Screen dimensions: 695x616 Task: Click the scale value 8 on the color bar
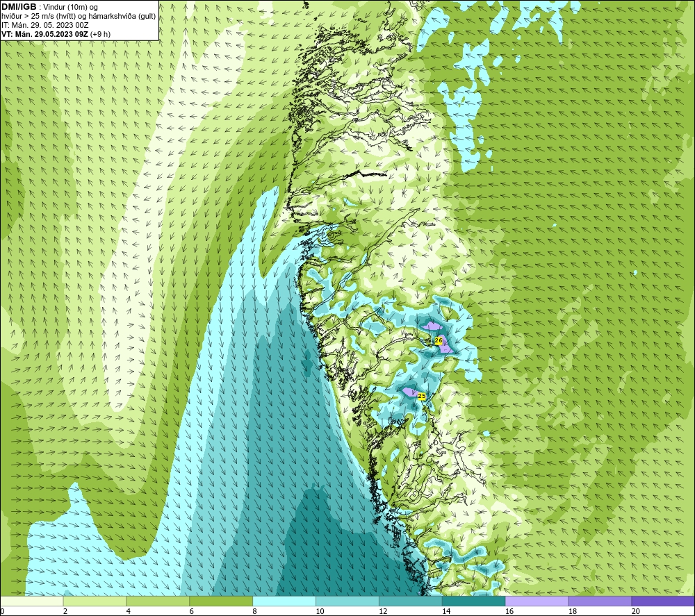[x=254, y=612]
